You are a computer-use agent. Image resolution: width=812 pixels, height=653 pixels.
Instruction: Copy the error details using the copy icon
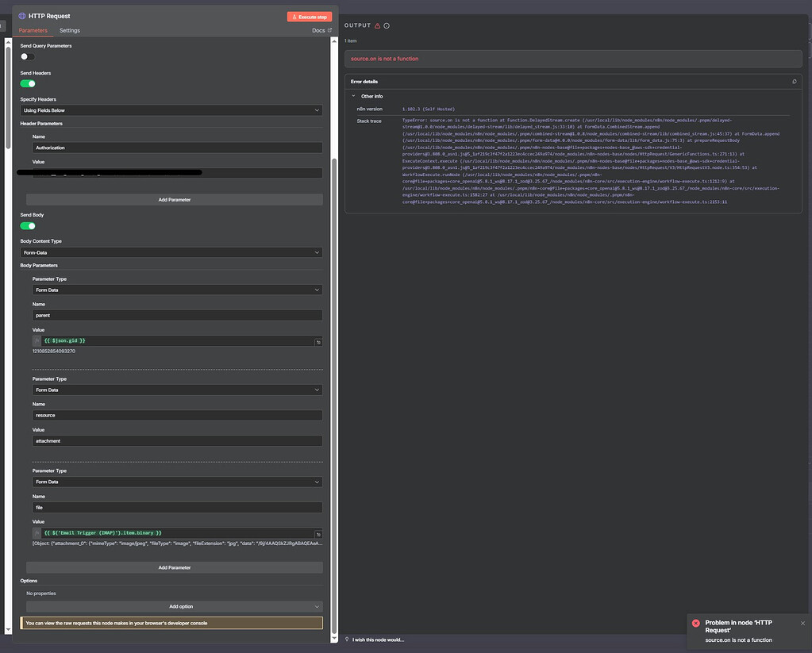pyautogui.click(x=795, y=81)
